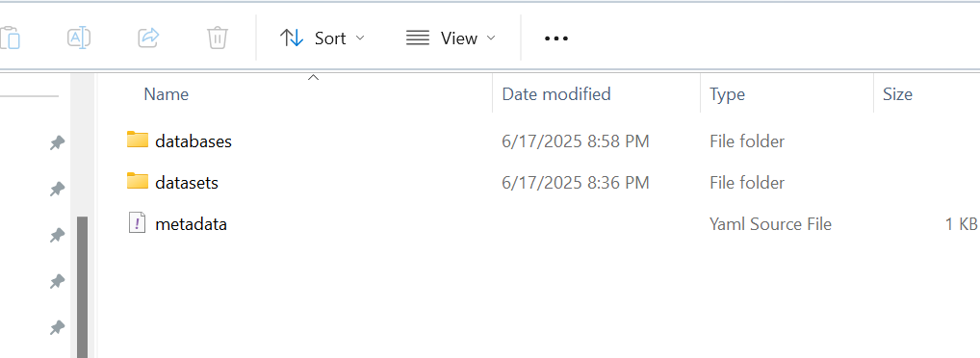Select the metadata file name
Viewport: 980px width, 358px height.
pos(192,223)
